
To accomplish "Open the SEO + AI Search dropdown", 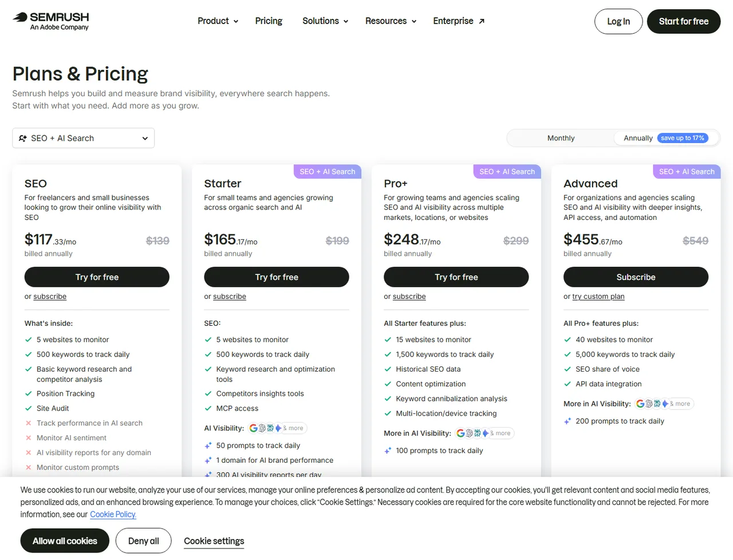I will pos(84,138).
